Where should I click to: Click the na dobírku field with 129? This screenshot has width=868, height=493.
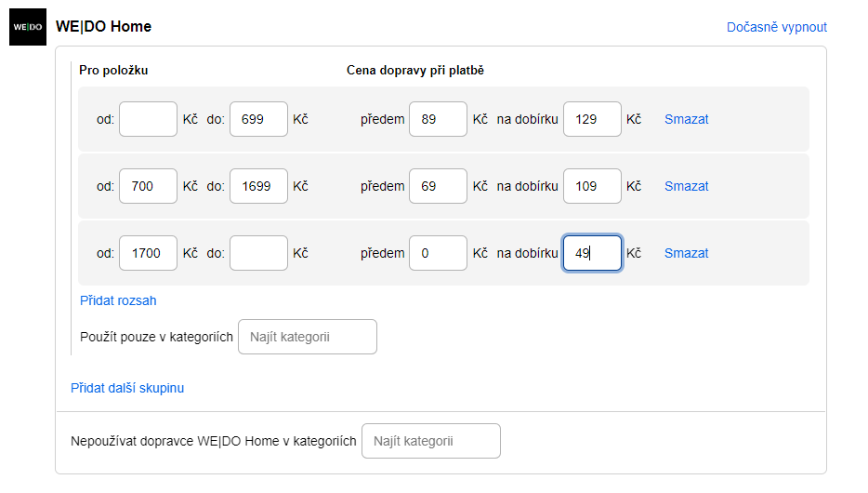point(592,119)
